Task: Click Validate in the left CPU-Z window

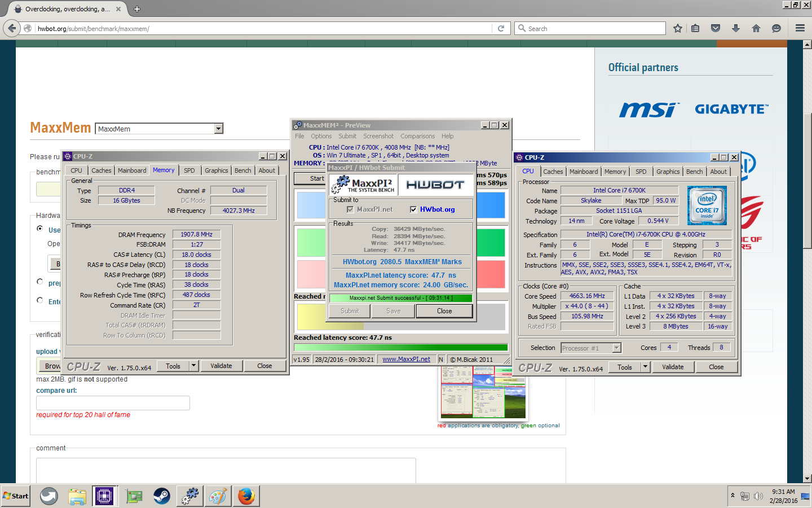Action: click(x=221, y=366)
